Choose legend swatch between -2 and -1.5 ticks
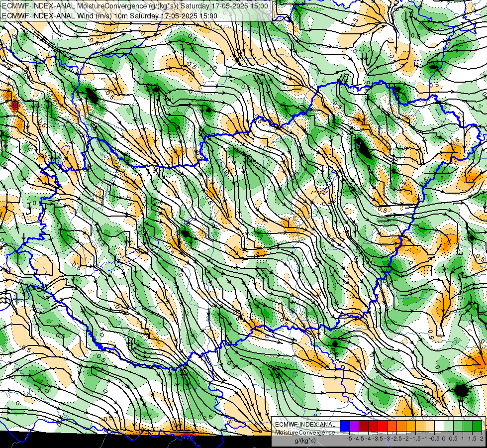 (411, 426)
